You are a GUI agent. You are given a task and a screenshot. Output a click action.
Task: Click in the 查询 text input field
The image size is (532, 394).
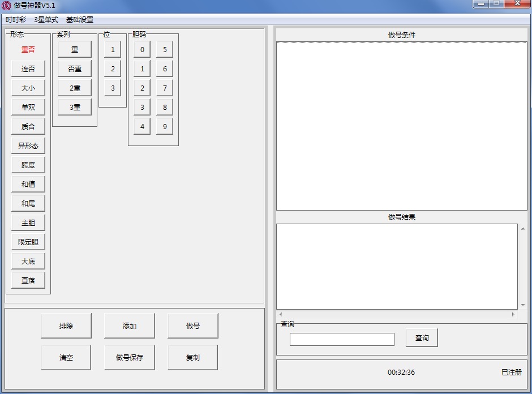point(342,339)
